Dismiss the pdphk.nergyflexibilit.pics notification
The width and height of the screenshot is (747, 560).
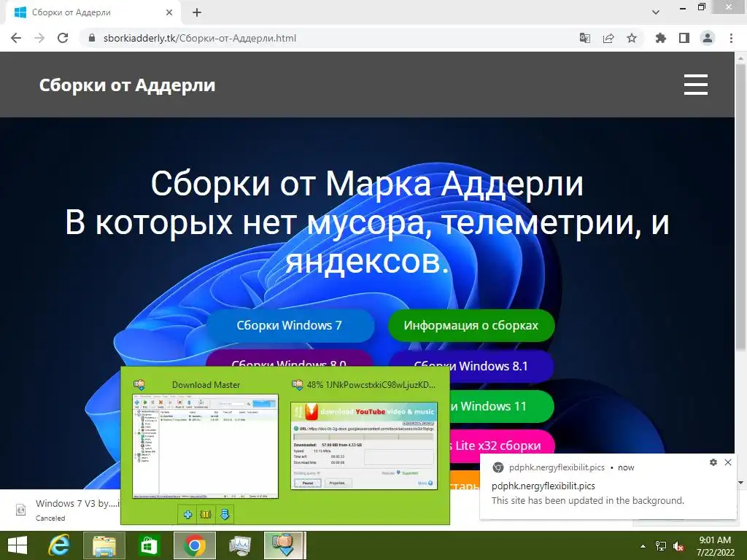coord(728,462)
